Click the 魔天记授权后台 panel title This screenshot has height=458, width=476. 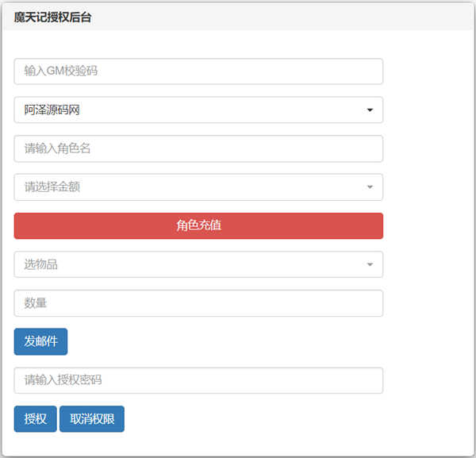(x=52, y=17)
